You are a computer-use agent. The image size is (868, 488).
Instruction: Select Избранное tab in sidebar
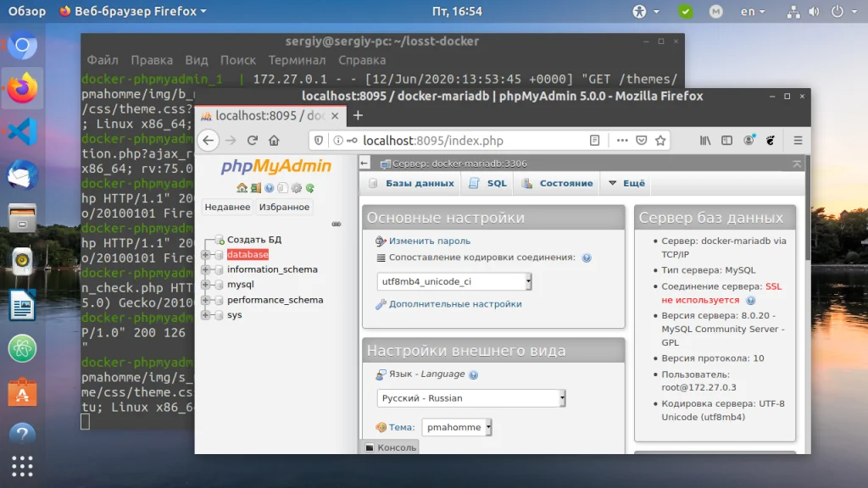coord(285,207)
